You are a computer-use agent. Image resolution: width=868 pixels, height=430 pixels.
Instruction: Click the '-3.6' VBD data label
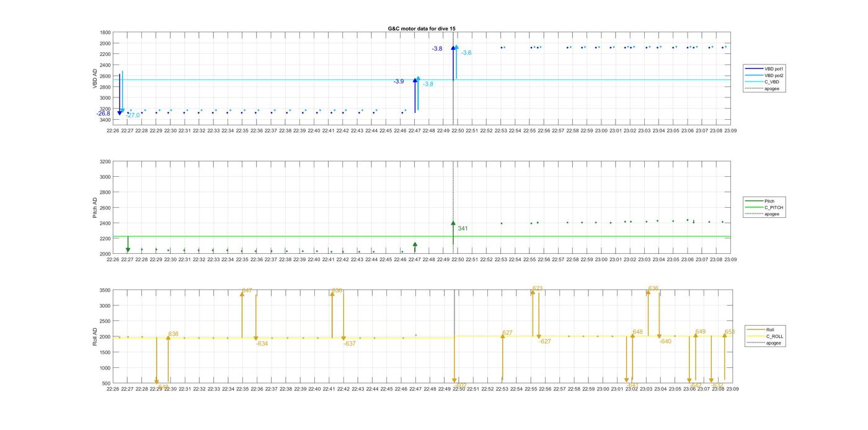point(466,53)
